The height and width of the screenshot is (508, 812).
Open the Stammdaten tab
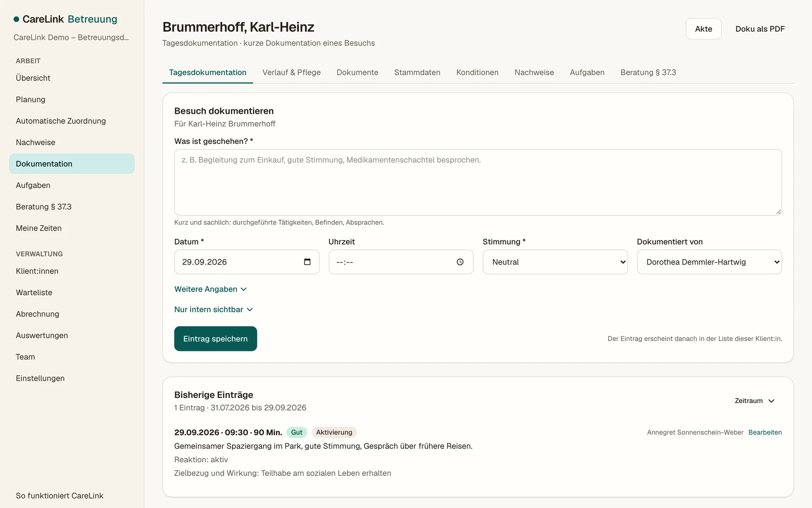coord(417,72)
